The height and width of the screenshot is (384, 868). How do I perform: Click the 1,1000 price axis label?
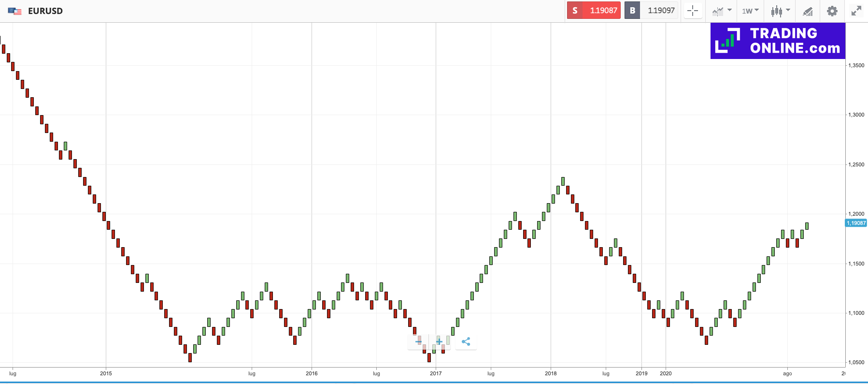(x=856, y=313)
